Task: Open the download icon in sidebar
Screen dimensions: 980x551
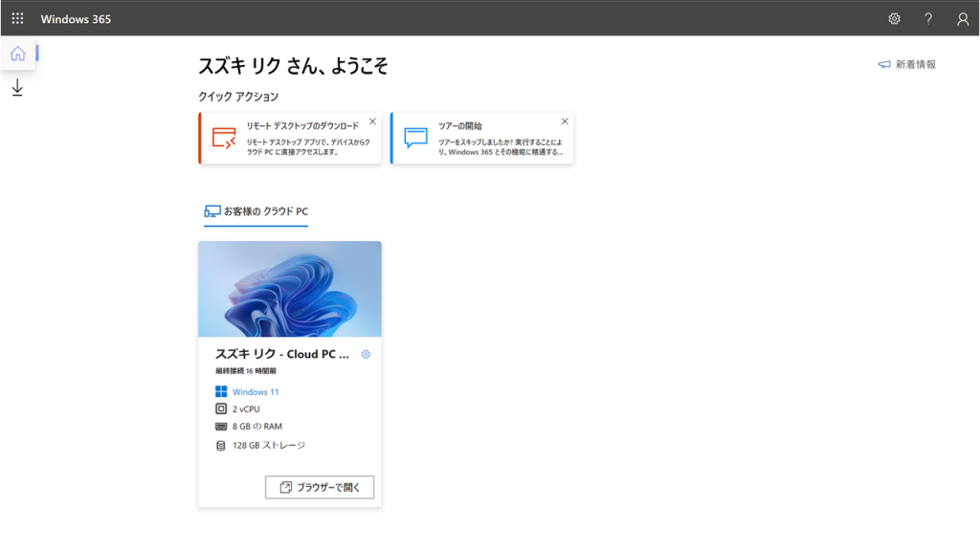Action: pyautogui.click(x=17, y=88)
